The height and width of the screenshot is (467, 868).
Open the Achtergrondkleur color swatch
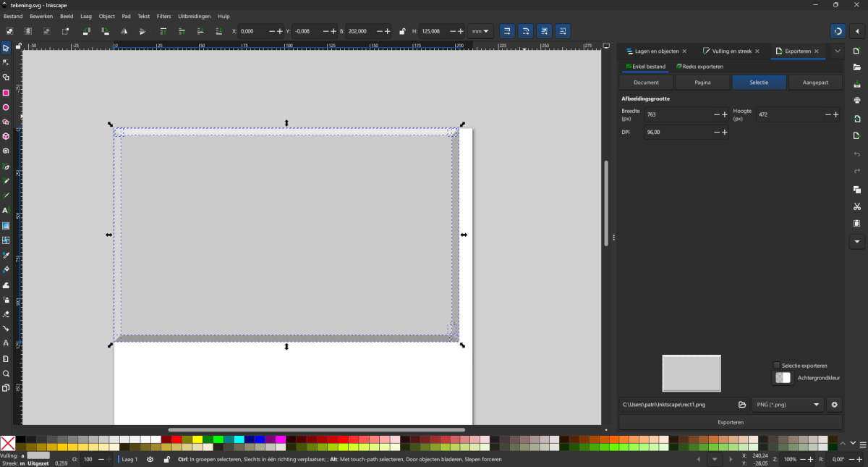(x=783, y=378)
